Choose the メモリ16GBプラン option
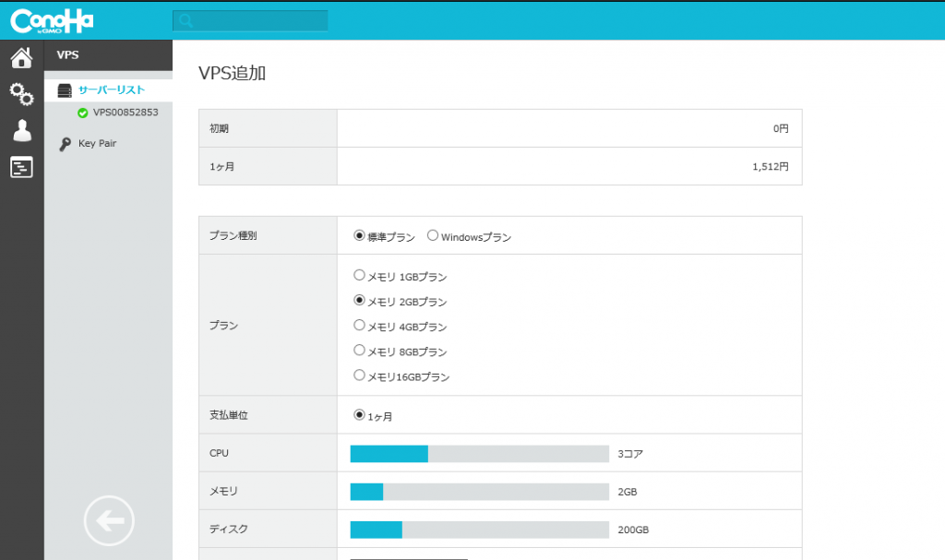The height and width of the screenshot is (560, 945). coord(359,375)
